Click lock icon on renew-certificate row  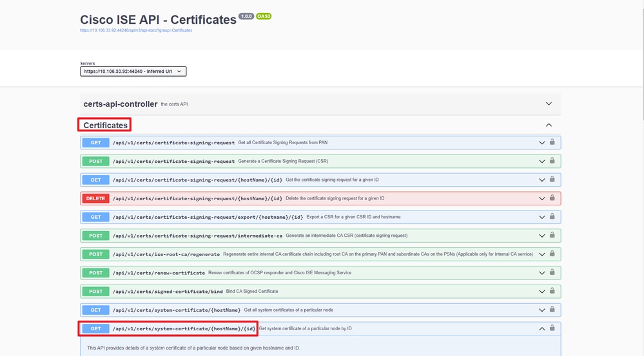click(552, 272)
